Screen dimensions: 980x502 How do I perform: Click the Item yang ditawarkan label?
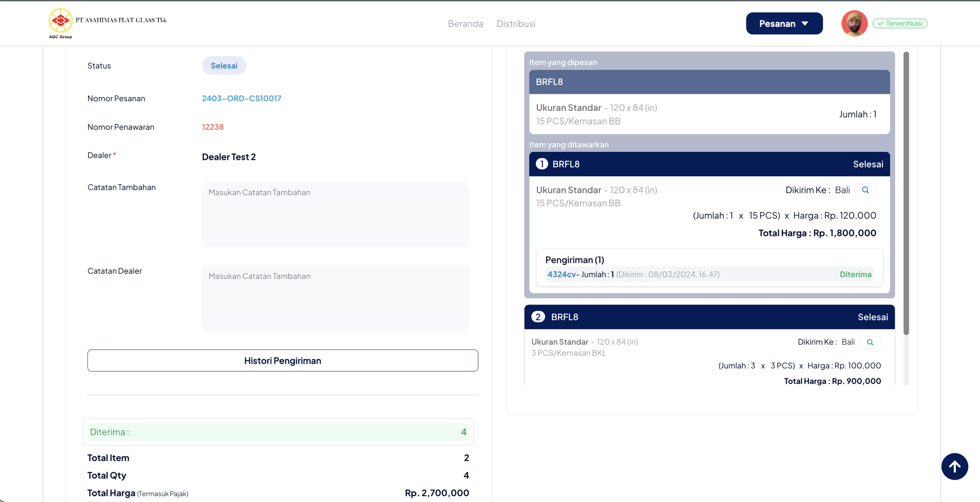pyautogui.click(x=569, y=144)
